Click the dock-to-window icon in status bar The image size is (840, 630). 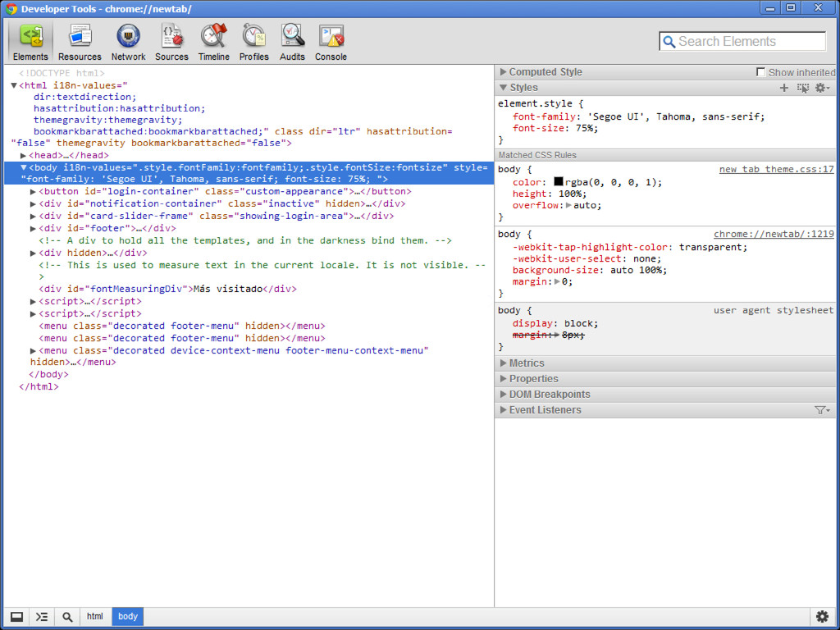tap(16, 617)
